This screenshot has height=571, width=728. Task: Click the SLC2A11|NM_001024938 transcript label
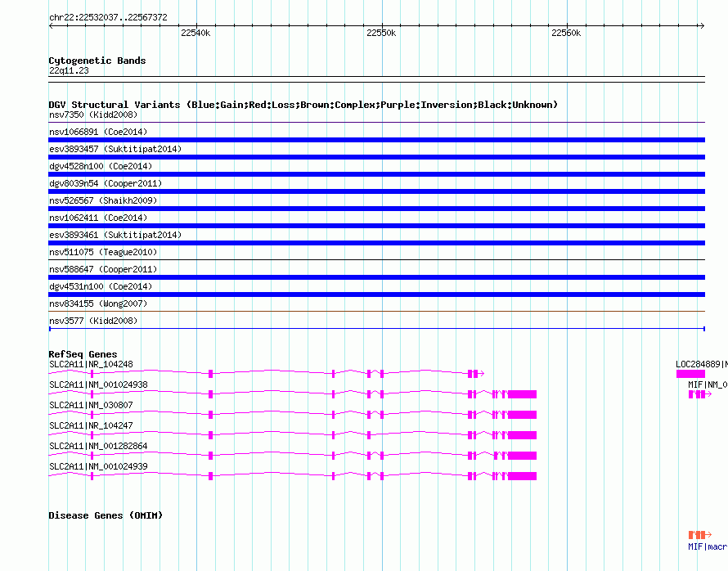(98, 384)
